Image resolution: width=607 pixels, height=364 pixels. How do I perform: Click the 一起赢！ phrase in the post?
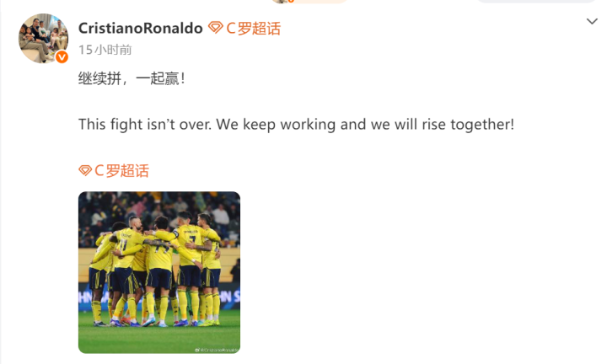161,79
